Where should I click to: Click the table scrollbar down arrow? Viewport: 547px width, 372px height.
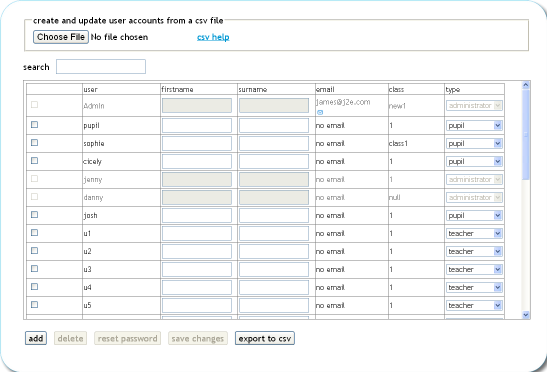coord(526,315)
